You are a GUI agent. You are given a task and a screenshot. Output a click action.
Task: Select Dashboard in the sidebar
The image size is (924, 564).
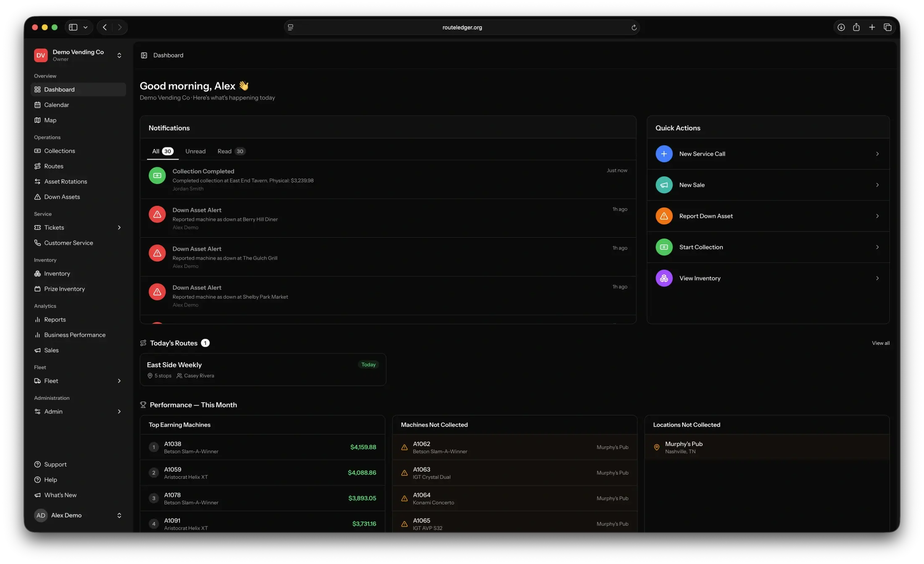[x=78, y=89]
